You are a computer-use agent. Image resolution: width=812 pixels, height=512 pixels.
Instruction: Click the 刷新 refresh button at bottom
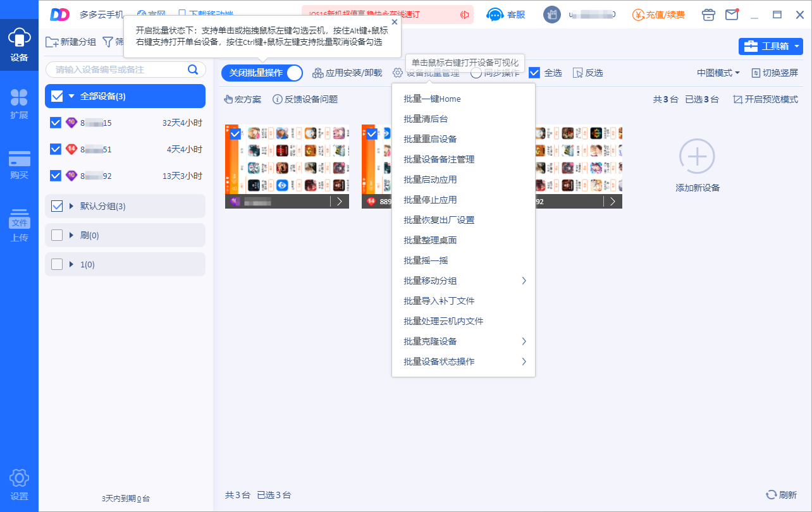tap(781, 495)
